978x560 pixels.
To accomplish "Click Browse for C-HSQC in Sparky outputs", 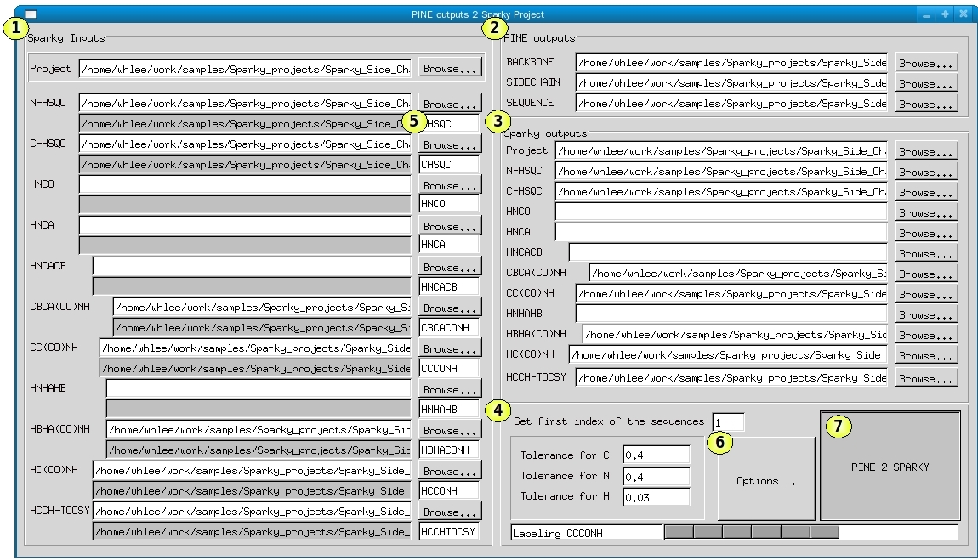I will click(x=926, y=193).
